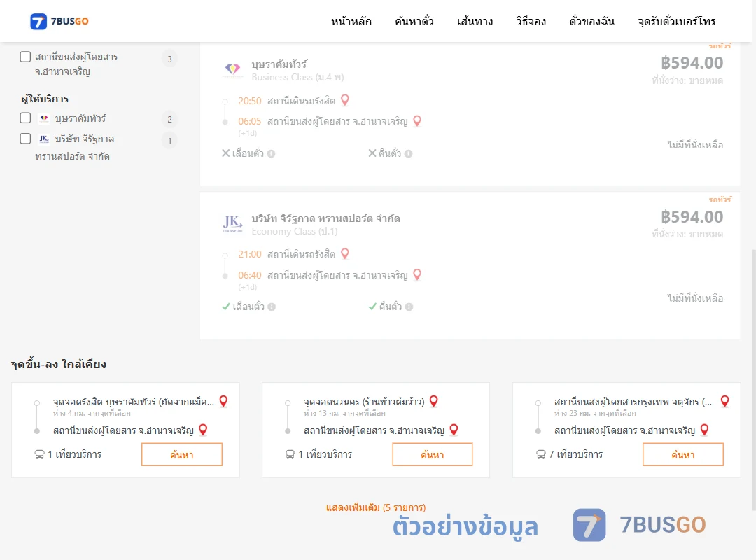Tick the บุษราคัมทัวร์ operator checkbox
This screenshot has height=560, width=756.
(26, 118)
